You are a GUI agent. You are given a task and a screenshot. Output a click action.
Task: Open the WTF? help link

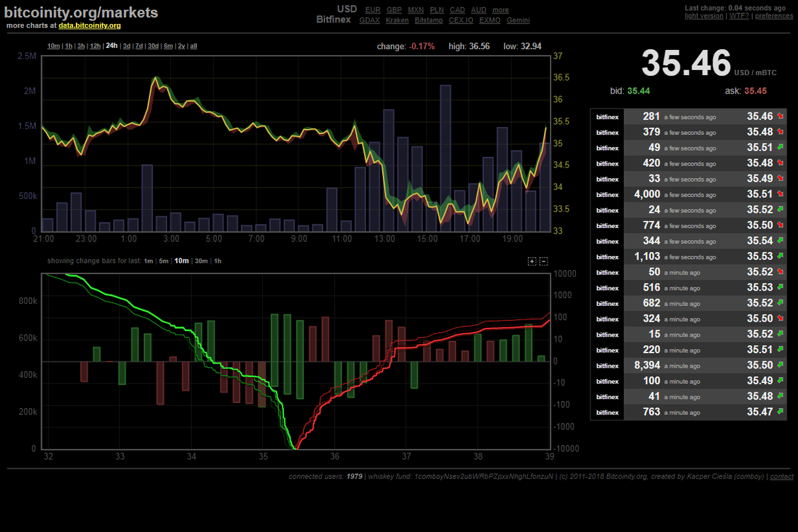pyautogui.click(x=739, y=15)
